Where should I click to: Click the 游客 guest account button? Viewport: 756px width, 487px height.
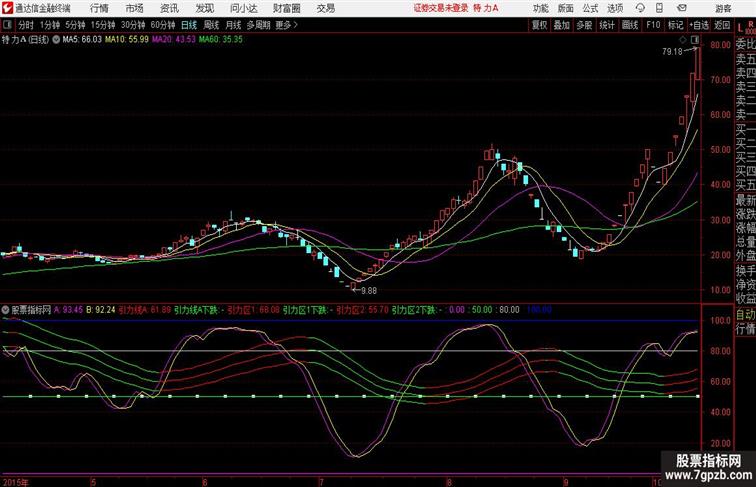723,8
